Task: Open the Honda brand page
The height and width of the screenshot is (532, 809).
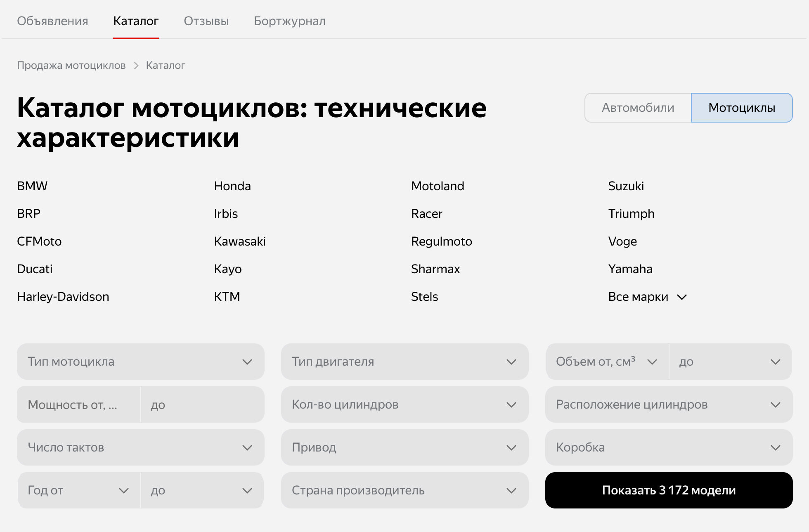Action: [x=232, y=186]
